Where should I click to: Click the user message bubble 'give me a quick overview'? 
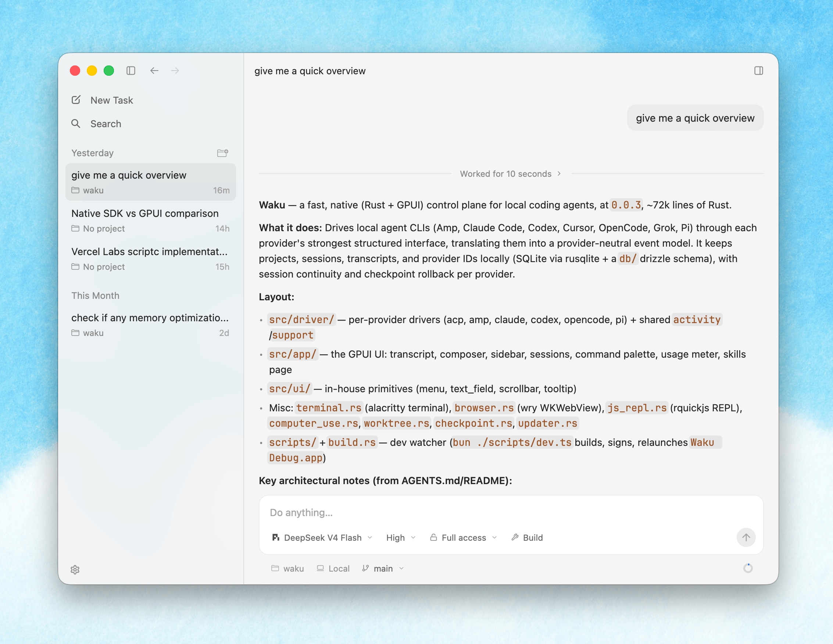695,118
